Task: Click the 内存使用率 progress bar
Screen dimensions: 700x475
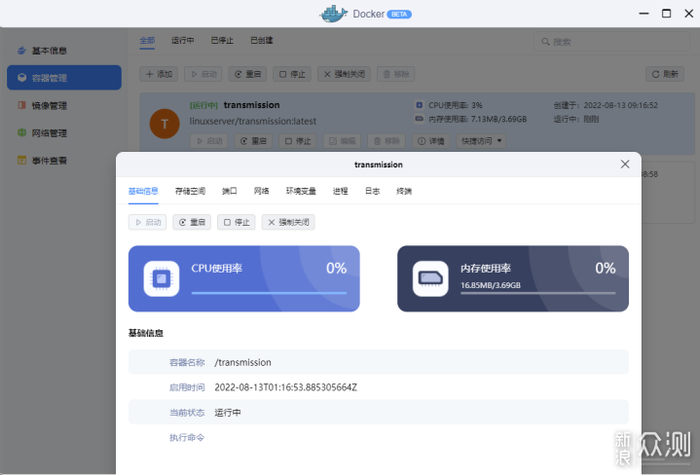Action: 538,293
